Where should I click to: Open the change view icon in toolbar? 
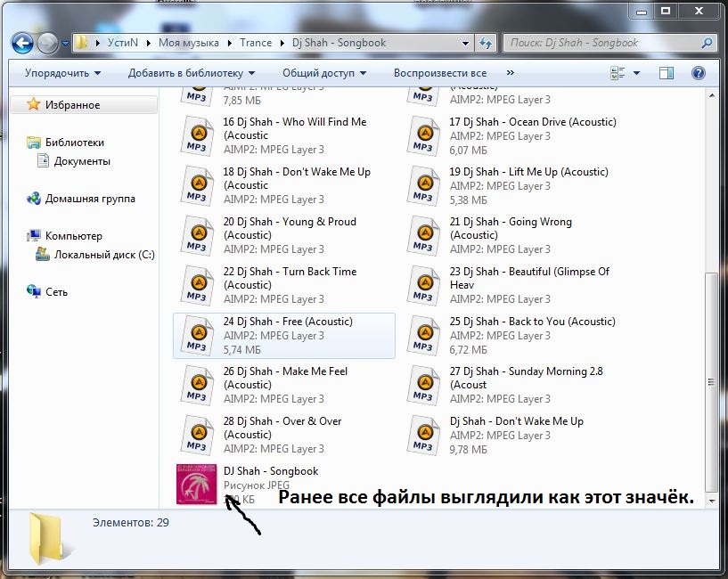pyautogui.click(x=617, y=73)
